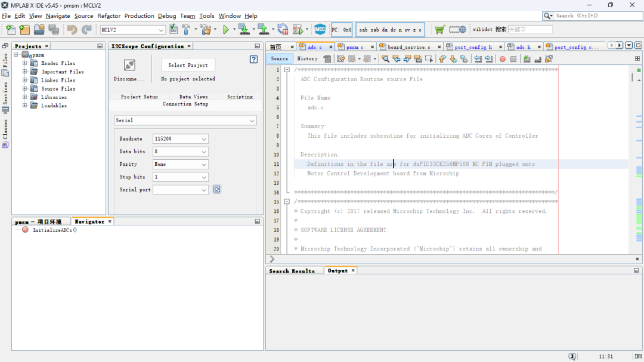Open the Refactor menu
The width and height of the screenshot is (644, 362).
pyautogui.click(x=109, y=16)
